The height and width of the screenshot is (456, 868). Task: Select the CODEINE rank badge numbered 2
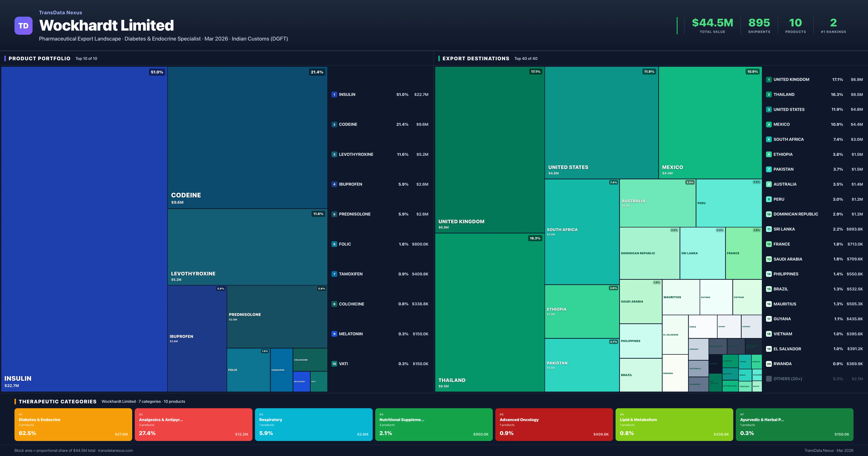coord(334,124)
